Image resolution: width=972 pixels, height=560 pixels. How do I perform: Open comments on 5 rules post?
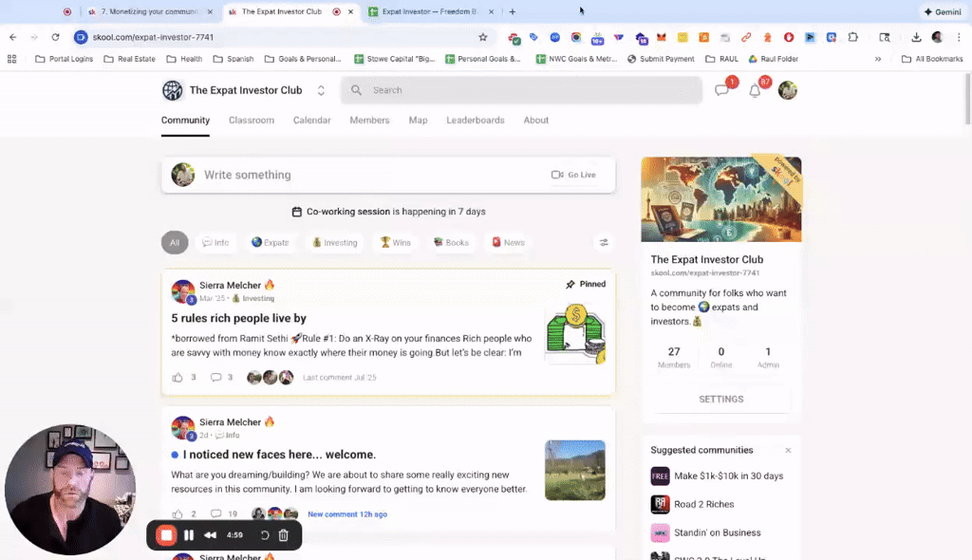click(x=215, y=377)
